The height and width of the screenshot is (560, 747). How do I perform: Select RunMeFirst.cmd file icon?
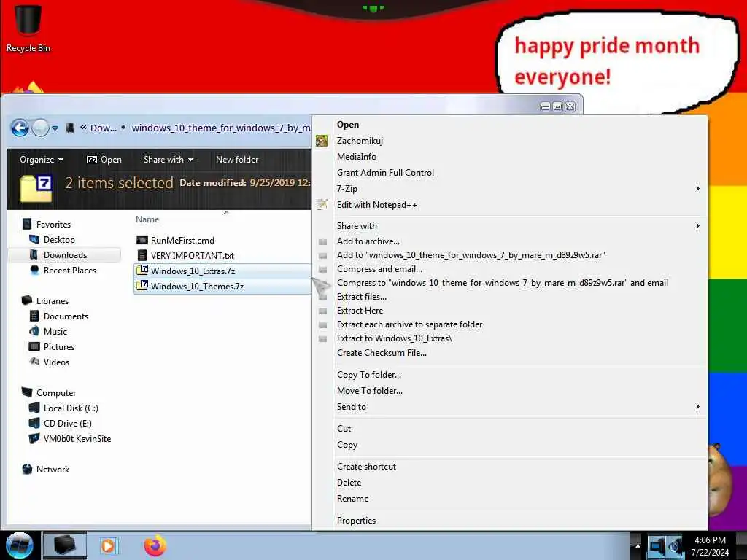point(142,240)
